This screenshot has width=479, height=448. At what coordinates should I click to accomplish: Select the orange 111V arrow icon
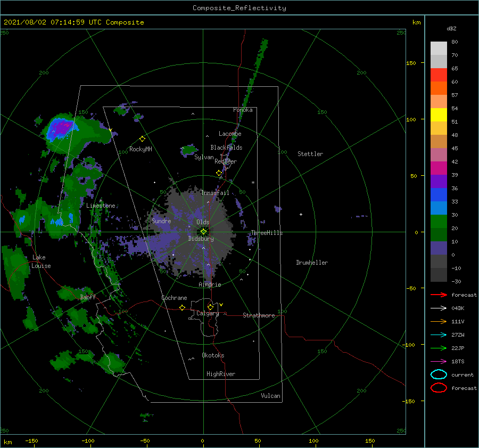[x=439, y=321]
